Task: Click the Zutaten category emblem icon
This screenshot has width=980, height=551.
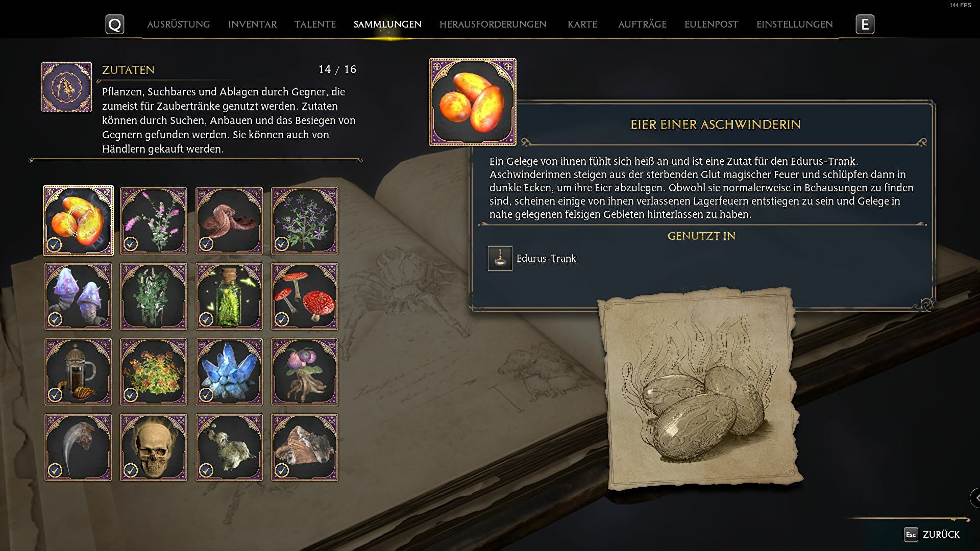Action: (67, 87)
